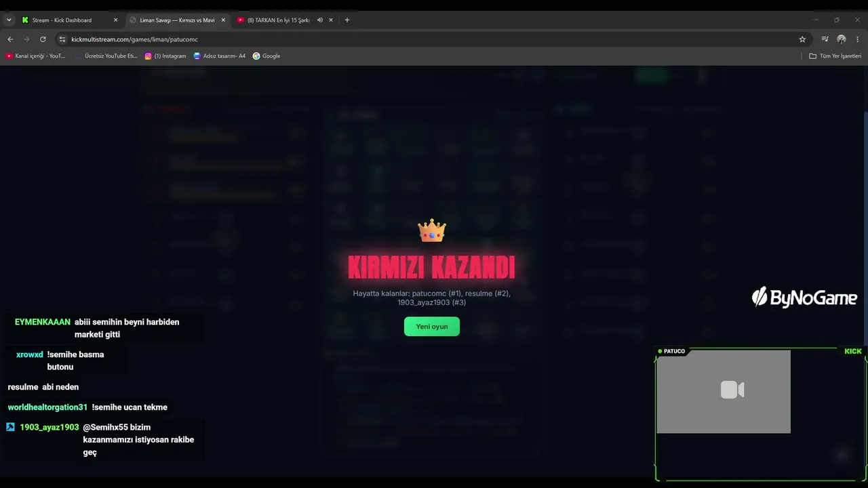868x488 pixels.
Task: Click the PATUCO webcam placeholder
Action: pyautogui.click(x=724, y=392)
